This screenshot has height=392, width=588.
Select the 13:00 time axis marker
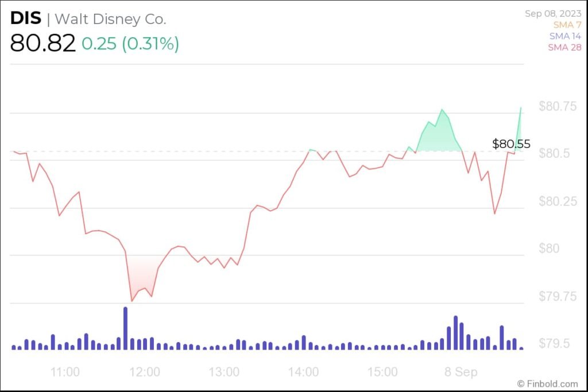(x=224, y=372)
